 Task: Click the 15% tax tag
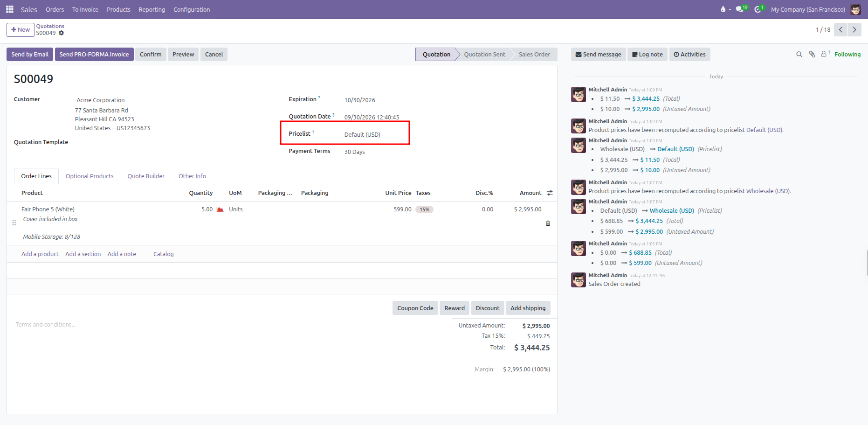pyautogui.click(x=424, y=209)
